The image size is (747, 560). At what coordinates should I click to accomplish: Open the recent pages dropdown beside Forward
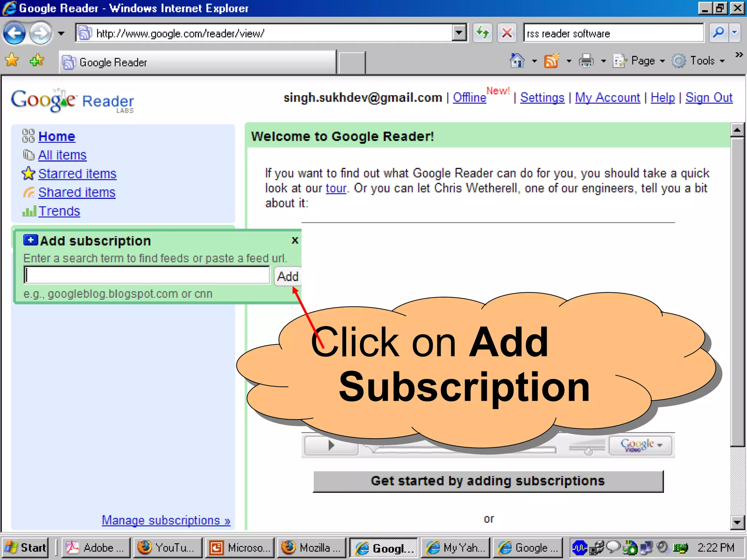[x=61, y=34]
